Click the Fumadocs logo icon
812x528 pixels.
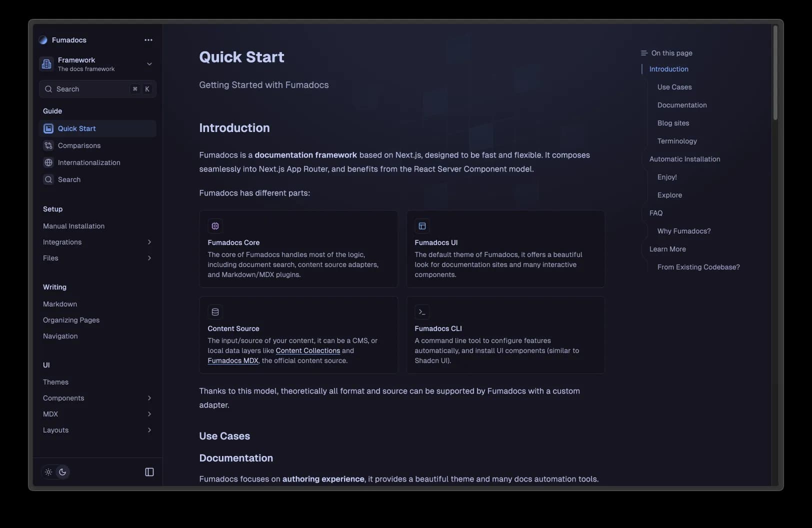pos(43,40)
